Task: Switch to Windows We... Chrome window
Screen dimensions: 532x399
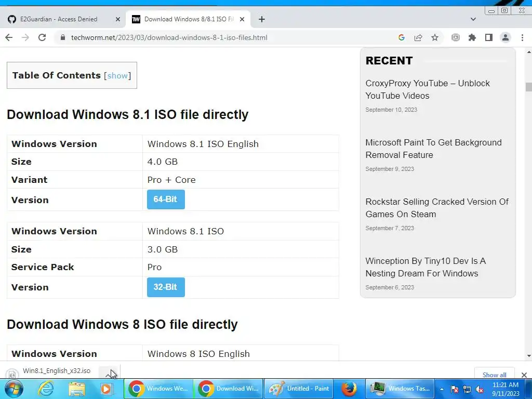Action: [x=158, y=389]
